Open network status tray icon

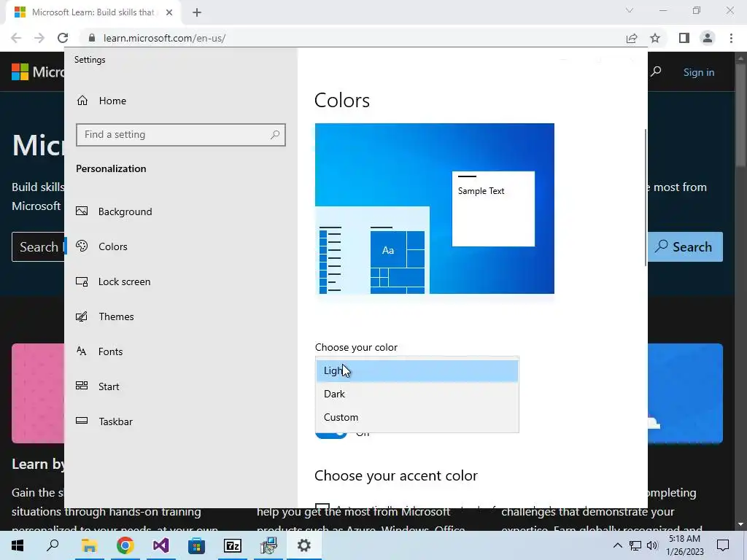pyautogui.click(x=635, y=545)
